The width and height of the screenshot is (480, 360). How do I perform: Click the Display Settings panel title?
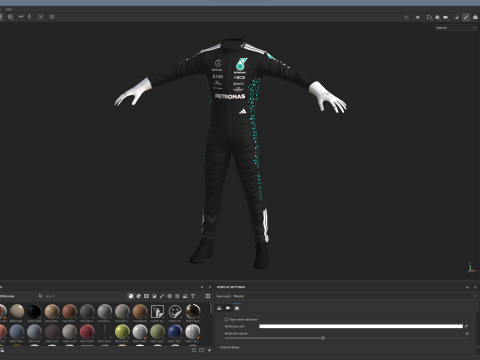tap(231, 287)
